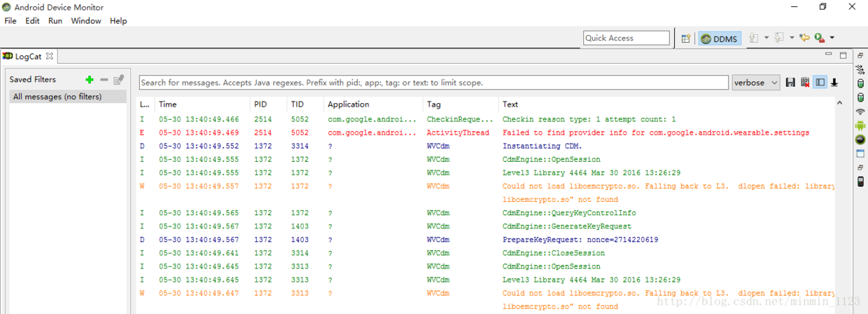
Task: Add a new saved logcat filter
Action: point(90,80)
